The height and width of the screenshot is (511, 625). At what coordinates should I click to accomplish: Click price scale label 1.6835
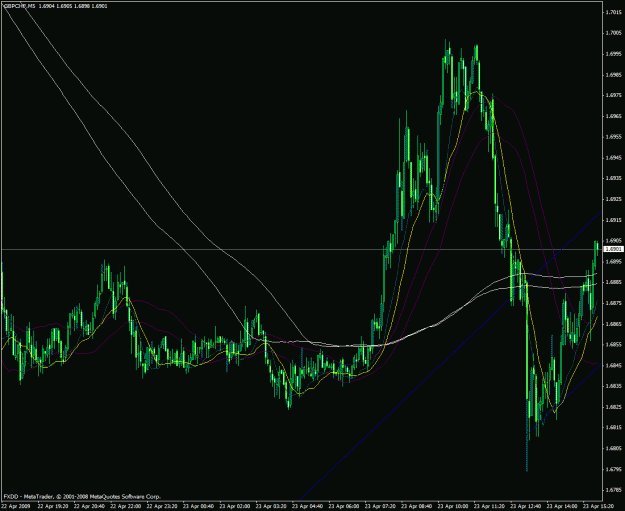[x=613, y=386]
